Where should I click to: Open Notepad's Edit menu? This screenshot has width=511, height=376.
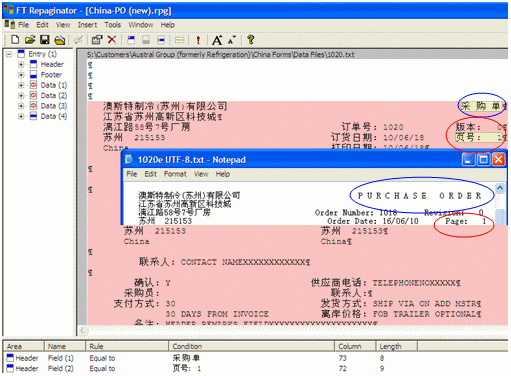150,174
